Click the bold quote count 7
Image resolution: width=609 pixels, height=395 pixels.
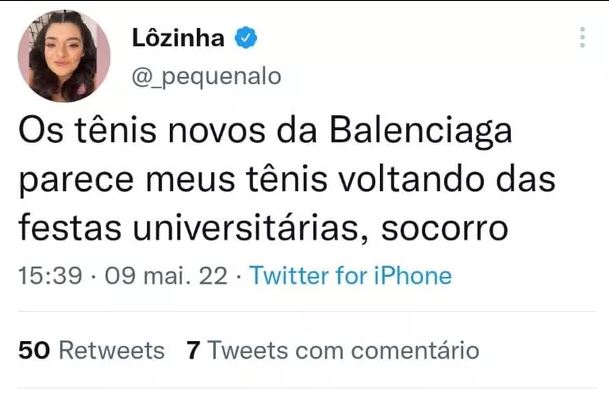click(193, 350)
